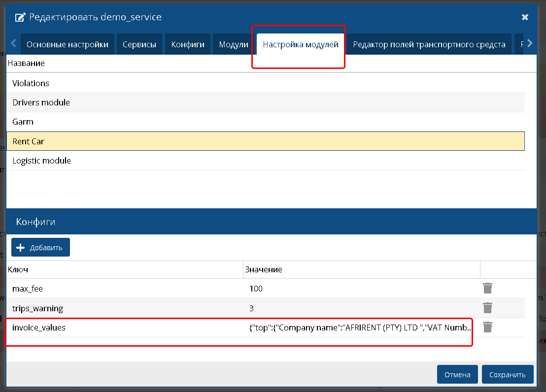Click the Добавить button

(x=41, y=247)
